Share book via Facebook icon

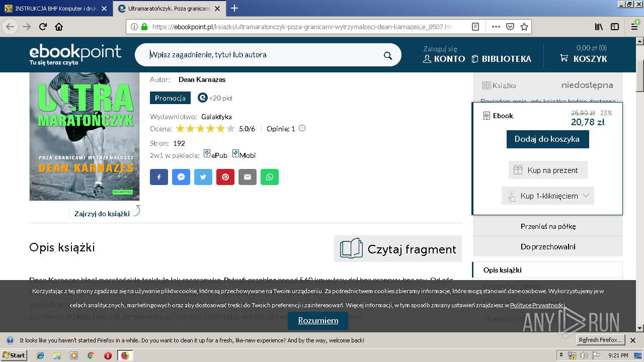coord(159,177)
